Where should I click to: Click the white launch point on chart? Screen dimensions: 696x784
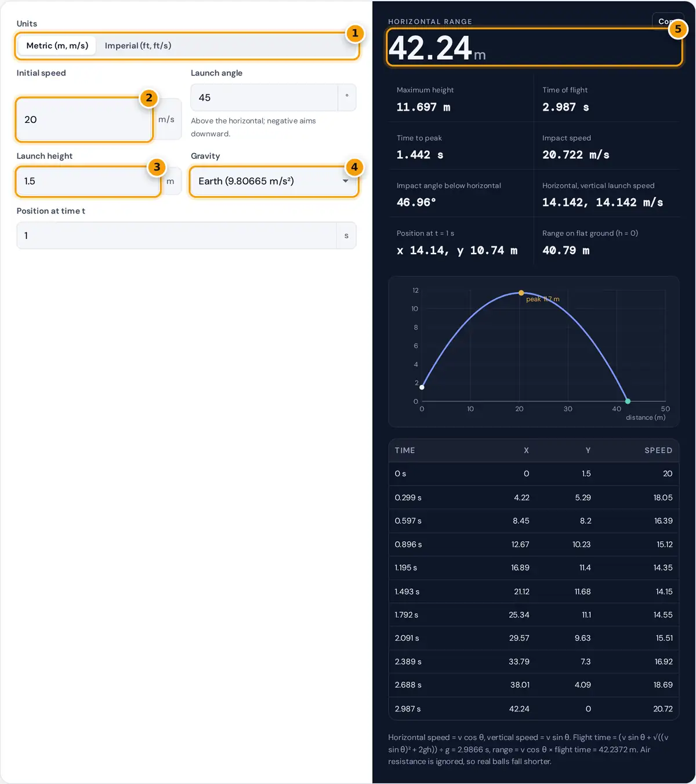[422, 387]
